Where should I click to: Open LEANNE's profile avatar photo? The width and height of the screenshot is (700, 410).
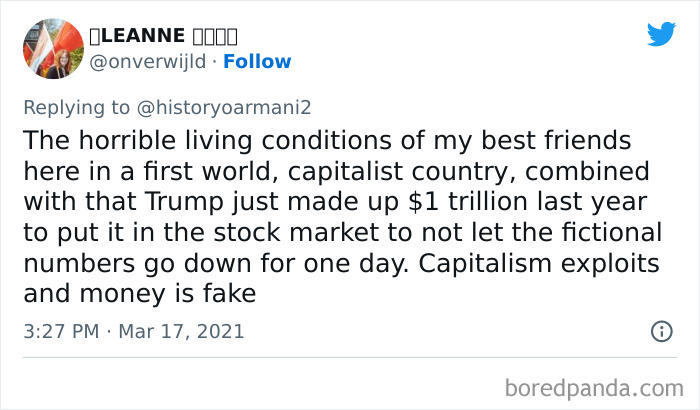click(53, 48)
